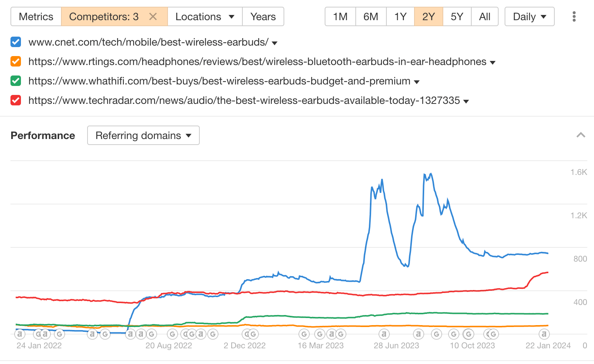Click the end of the green whathifi line
594x364 pixels.
(548, 314)
